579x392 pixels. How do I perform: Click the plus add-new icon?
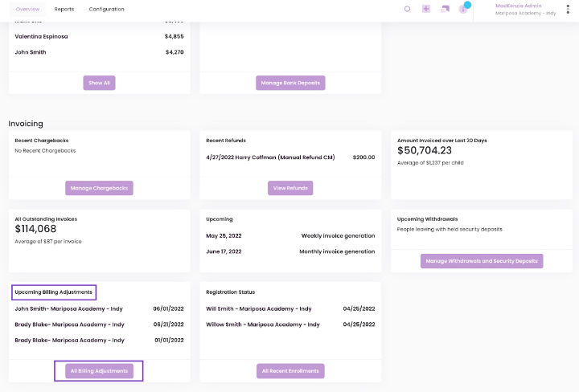tap(426, 9)
